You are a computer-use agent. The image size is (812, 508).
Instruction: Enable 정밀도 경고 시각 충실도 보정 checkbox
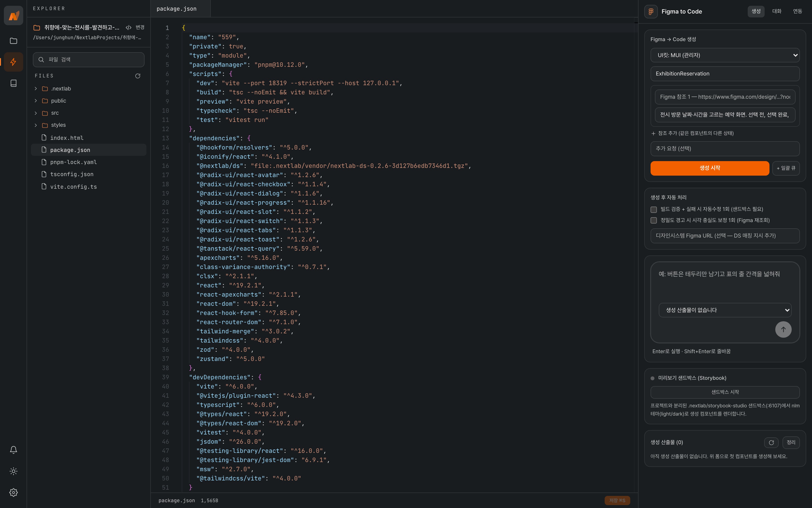pos(654,220)
